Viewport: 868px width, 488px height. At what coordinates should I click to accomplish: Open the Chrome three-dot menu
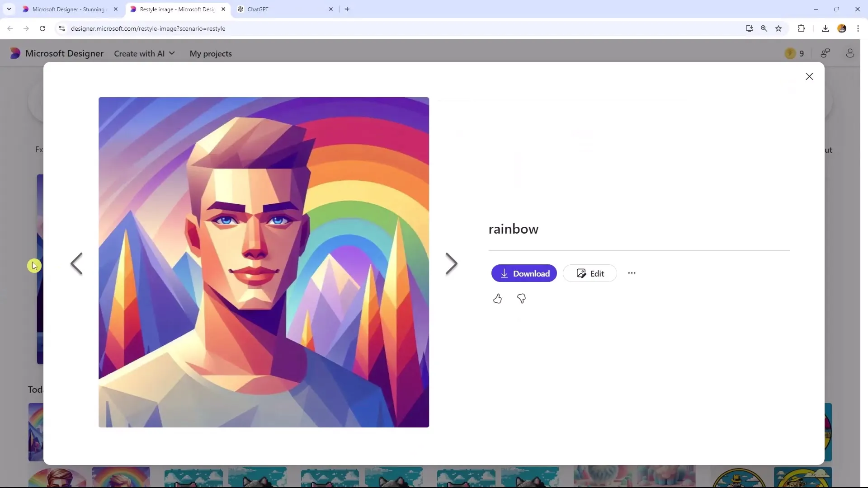point(858,28)
